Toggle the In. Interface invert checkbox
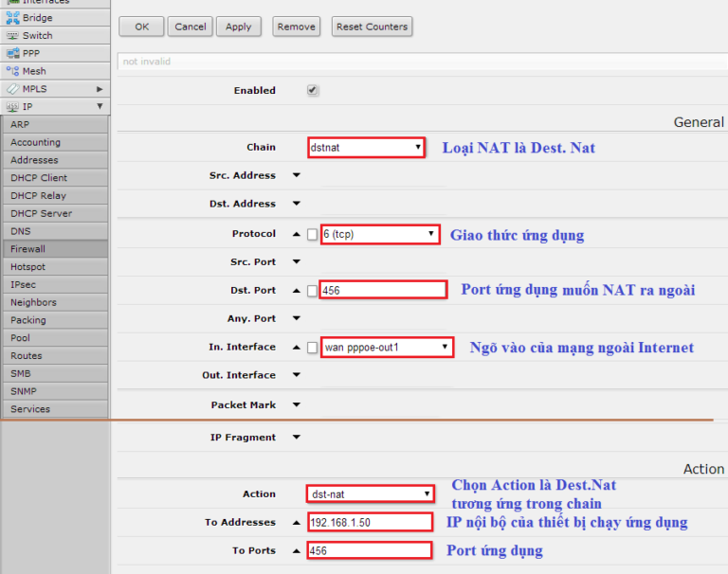728x574 pixels. click(313, 348)
